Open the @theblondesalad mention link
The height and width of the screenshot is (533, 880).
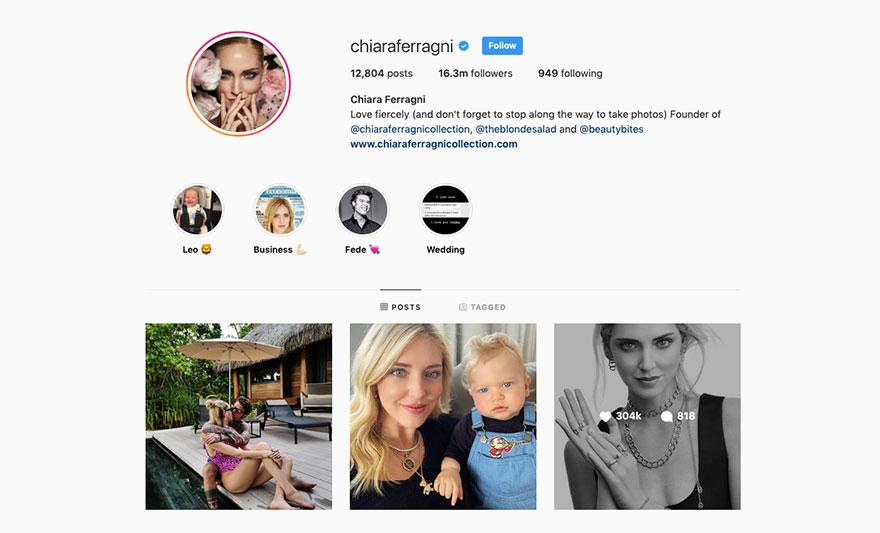click(x=516, y=129)
